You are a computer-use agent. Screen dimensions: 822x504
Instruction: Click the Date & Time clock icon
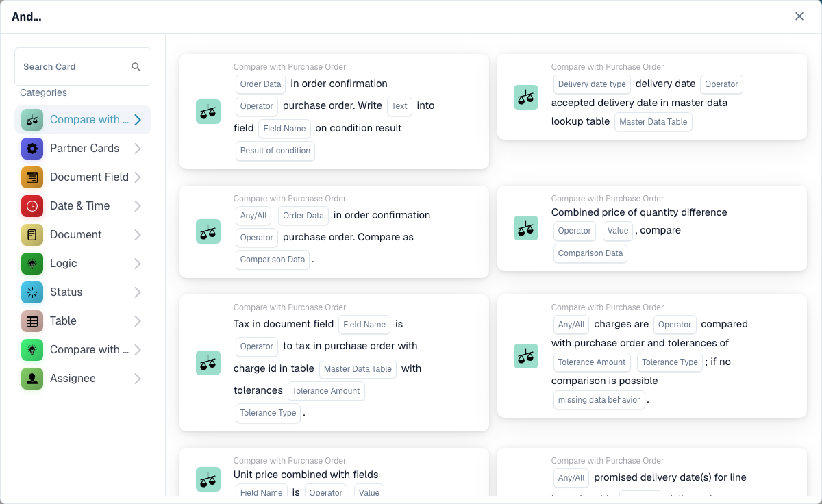(x=32, y=206)
